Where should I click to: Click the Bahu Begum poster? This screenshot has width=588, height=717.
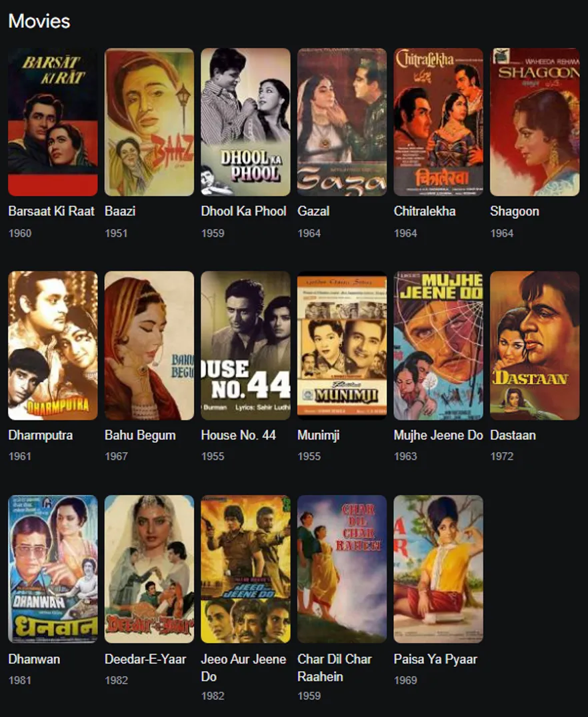149,345
